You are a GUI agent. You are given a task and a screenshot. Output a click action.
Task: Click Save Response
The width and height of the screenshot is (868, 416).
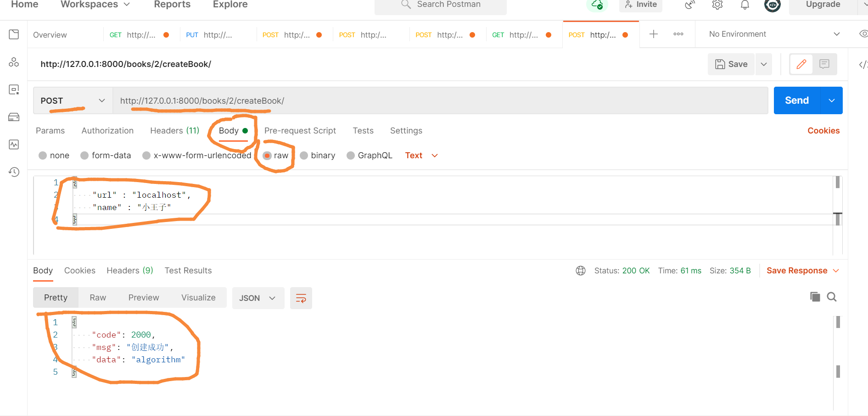797,271
